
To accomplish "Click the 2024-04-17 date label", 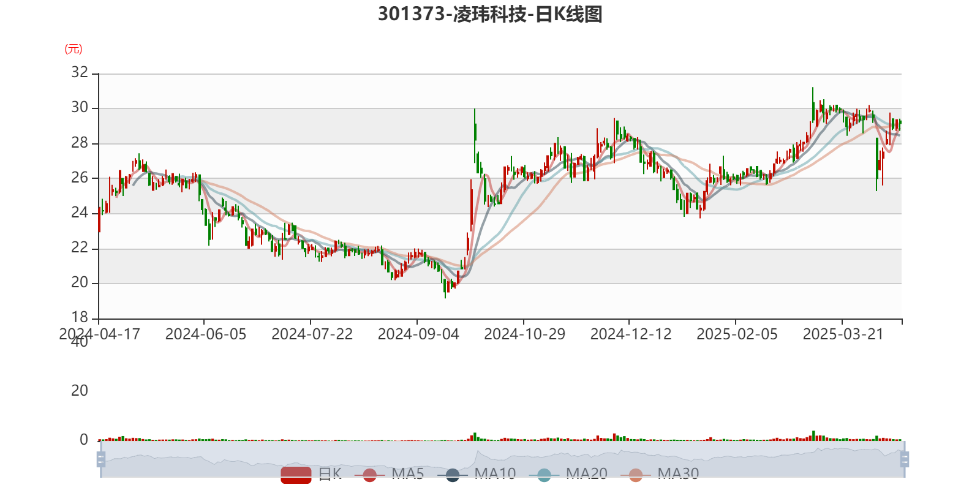I will click(99, 334).
